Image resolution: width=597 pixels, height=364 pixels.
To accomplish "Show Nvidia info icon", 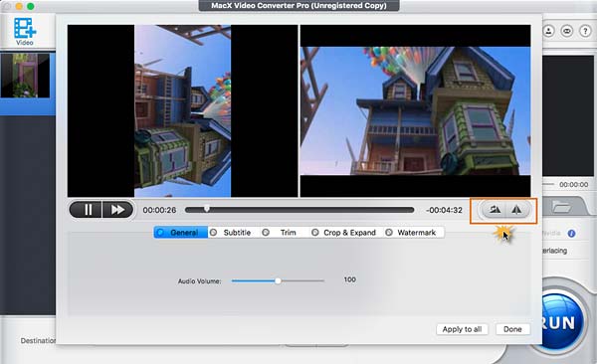I will 571,234.
